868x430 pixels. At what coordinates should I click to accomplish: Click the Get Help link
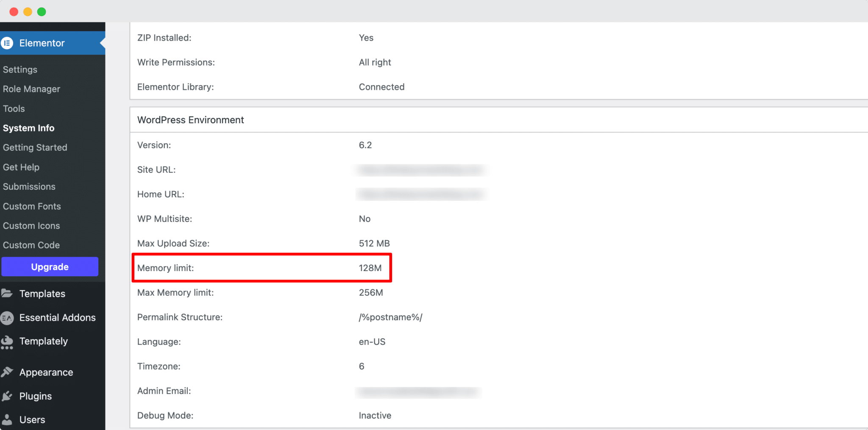click(21, 167)
